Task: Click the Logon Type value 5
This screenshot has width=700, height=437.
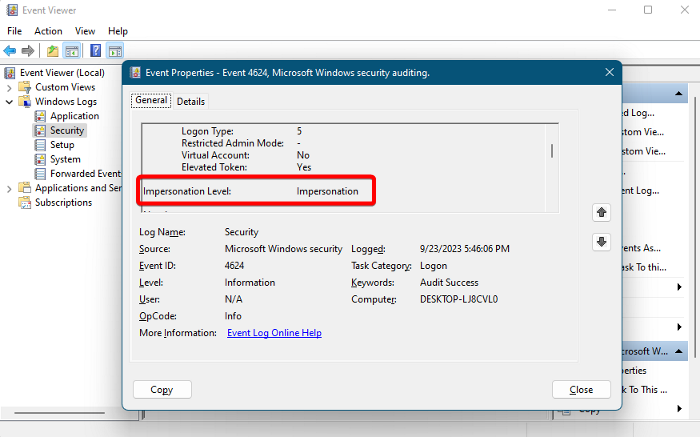Action: pos(299,131)
